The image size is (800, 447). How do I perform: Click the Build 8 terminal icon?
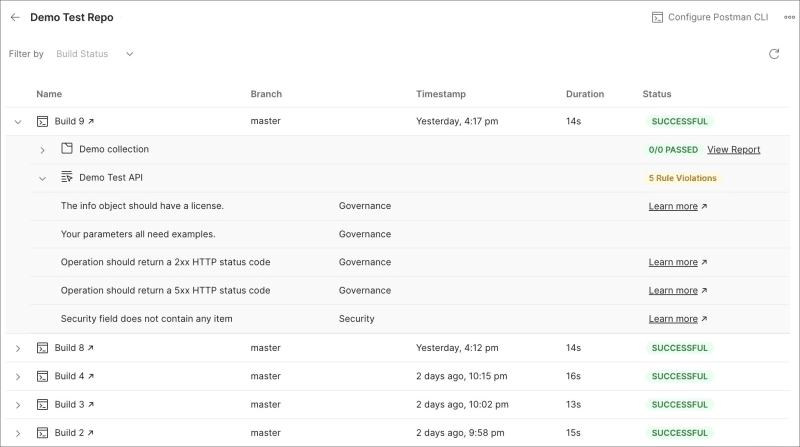point(43,348)
